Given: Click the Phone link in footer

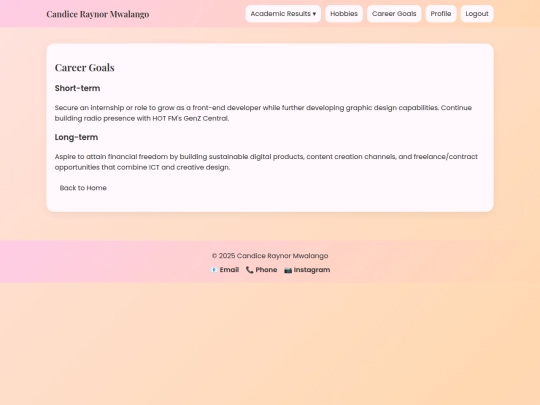Looking at the screenshot, I should tap(262, 270).
